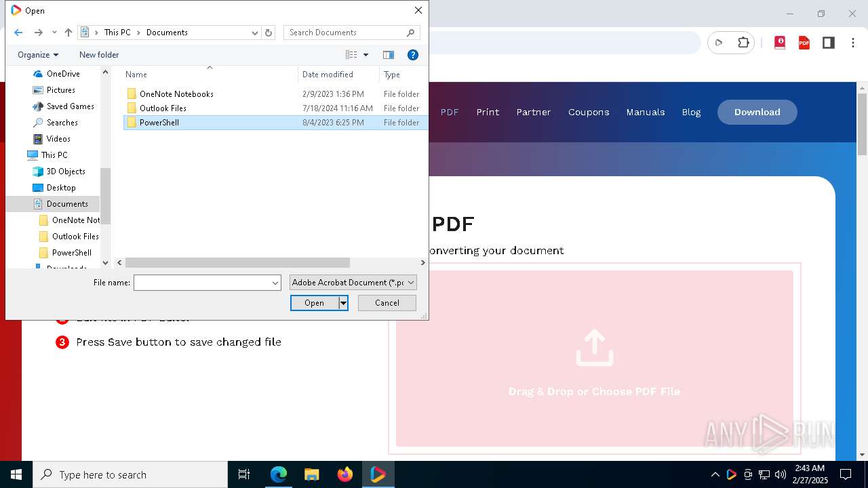Viewport: 868px width, 488px height.
Task: Open volume control in system tray
Action: coord(781,474)
